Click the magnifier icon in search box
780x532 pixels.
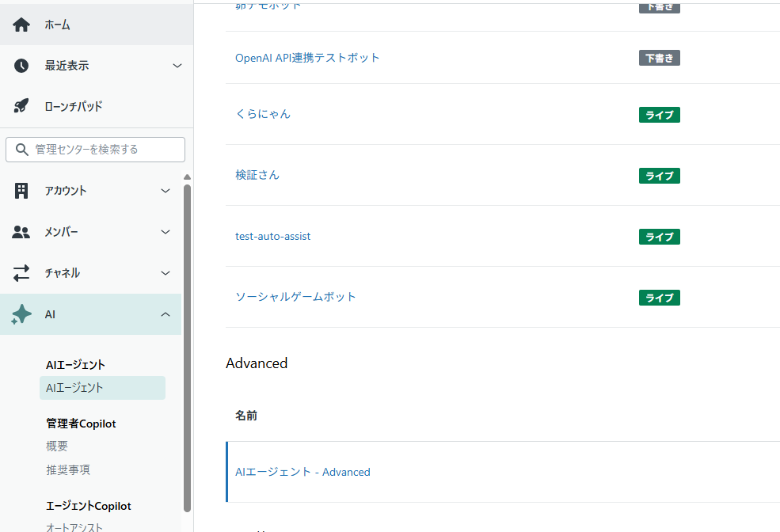(x=22, y=150)
